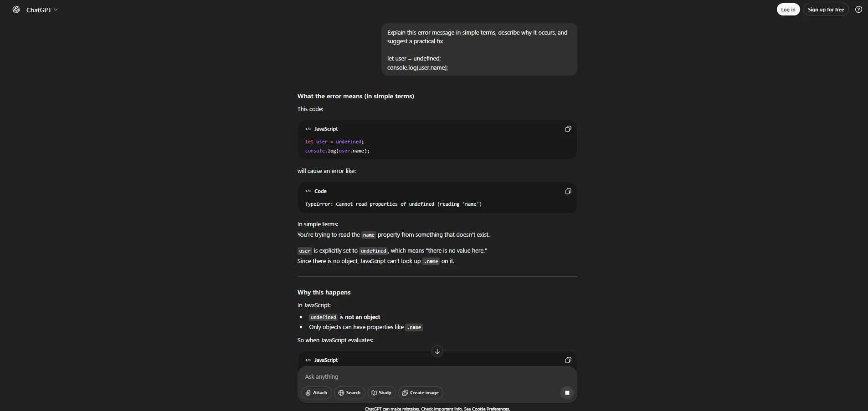
Task: Click the code icon beside the Code label
Action: [308, 191]
